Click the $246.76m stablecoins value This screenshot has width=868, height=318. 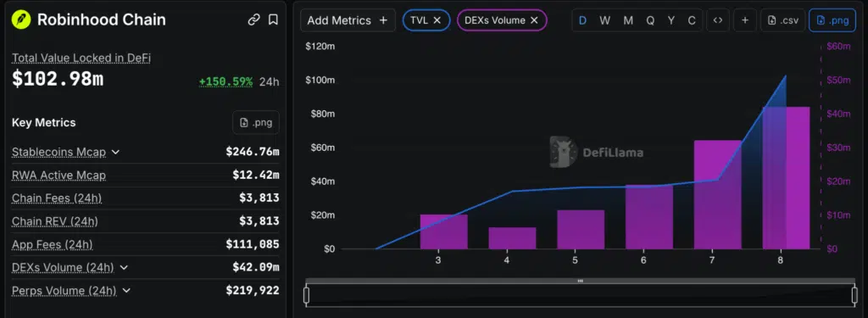click(253, 152)
